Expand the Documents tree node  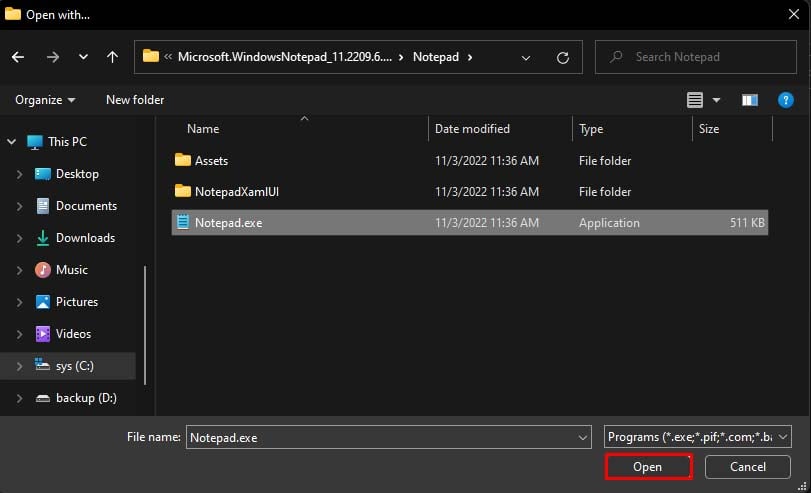[19, 206]
